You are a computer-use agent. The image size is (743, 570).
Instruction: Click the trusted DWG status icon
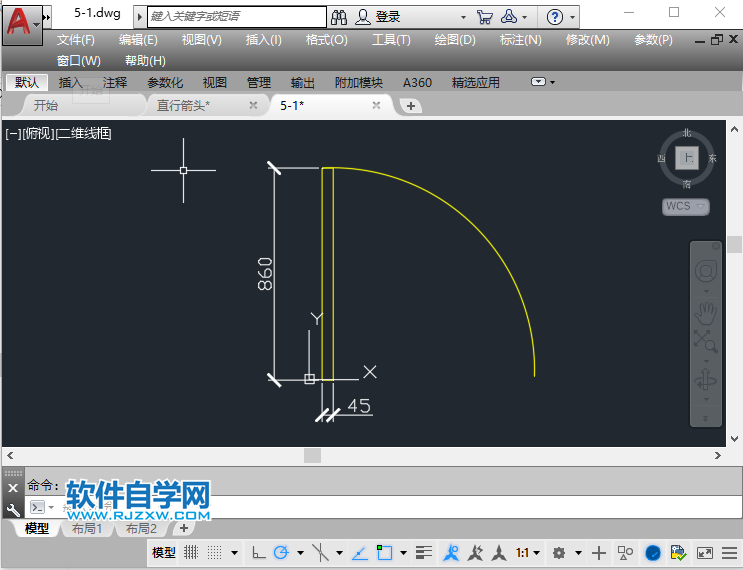click(x=679, y=552)
